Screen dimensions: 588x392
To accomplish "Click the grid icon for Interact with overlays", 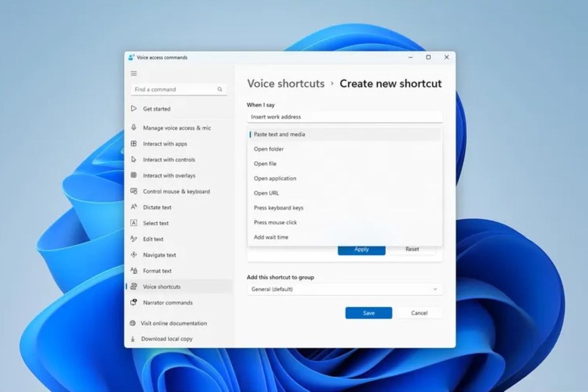I will (x=134, y=175).
